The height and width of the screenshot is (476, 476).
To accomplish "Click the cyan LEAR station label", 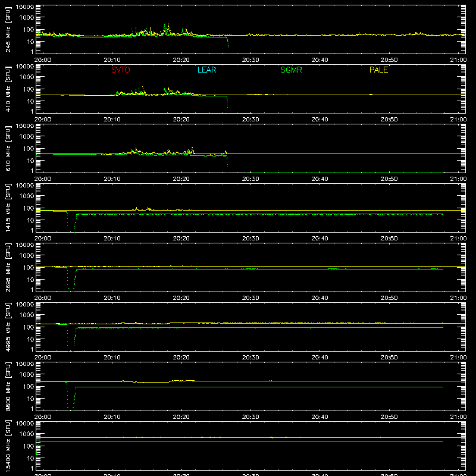I will (206, 70).
